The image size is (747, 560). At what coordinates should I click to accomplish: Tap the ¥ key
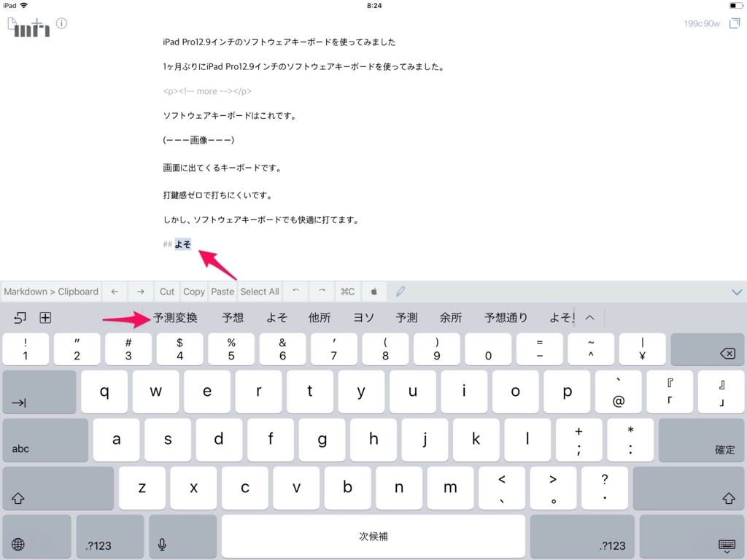point(642,349)
